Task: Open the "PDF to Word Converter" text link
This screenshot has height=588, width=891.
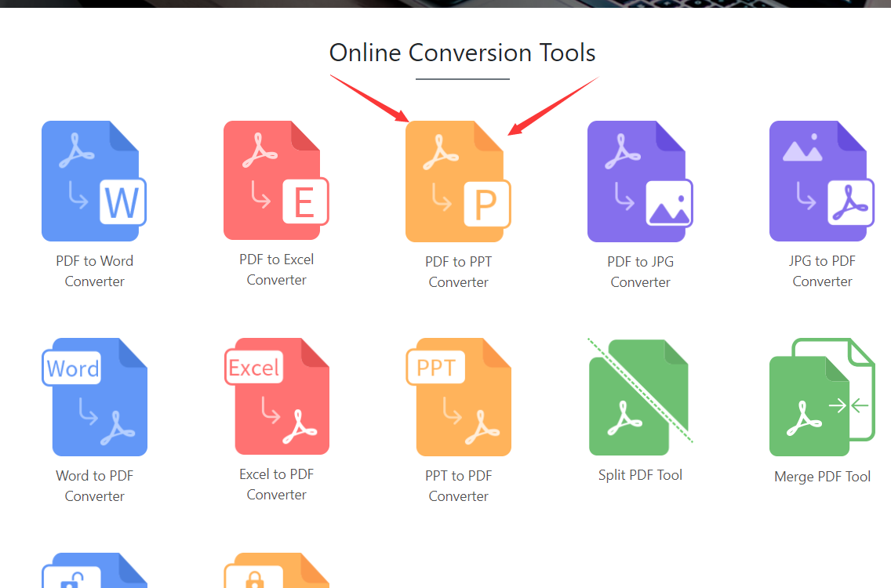Action: (x=94, y=271)
